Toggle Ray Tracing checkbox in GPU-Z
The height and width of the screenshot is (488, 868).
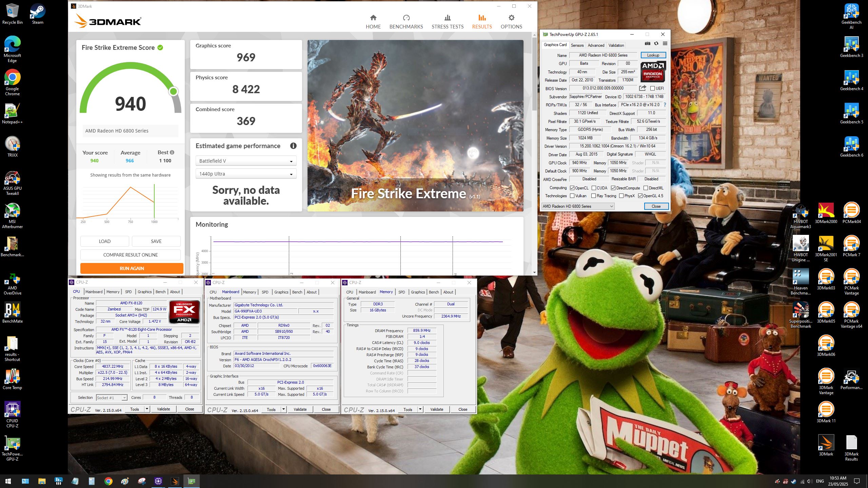tap(593, 196)
